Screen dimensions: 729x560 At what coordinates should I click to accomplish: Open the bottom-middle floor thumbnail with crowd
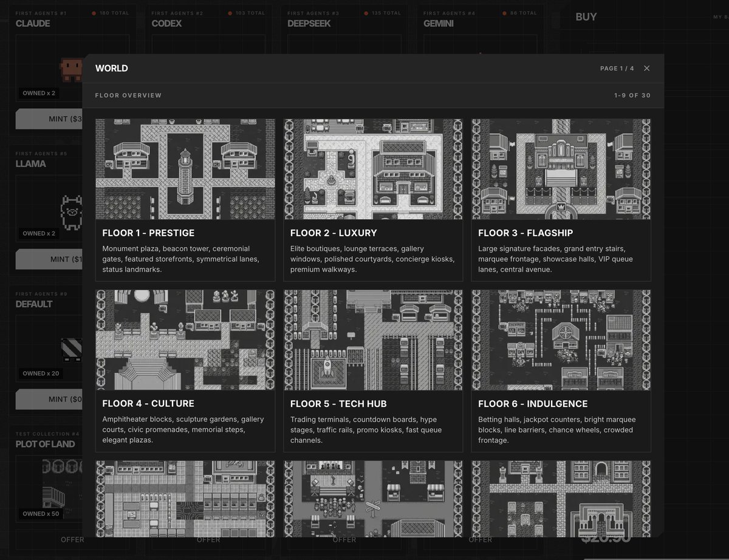373,499
